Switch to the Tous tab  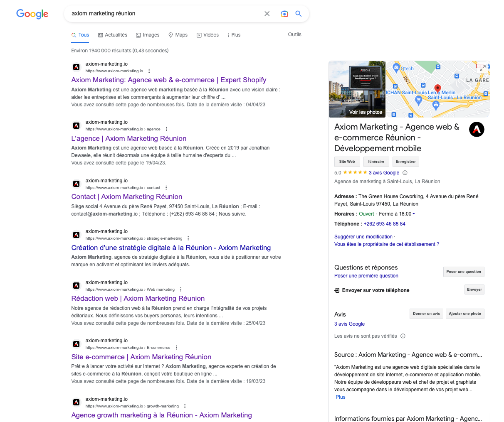[80, 35]
